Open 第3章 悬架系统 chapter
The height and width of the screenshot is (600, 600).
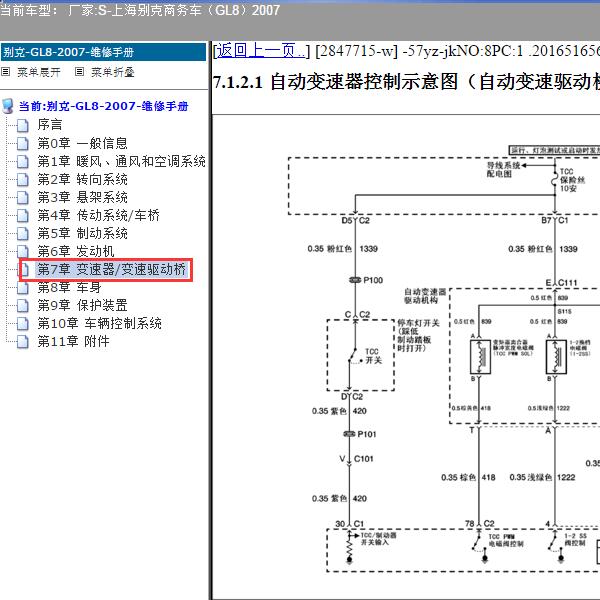[82, 197]
